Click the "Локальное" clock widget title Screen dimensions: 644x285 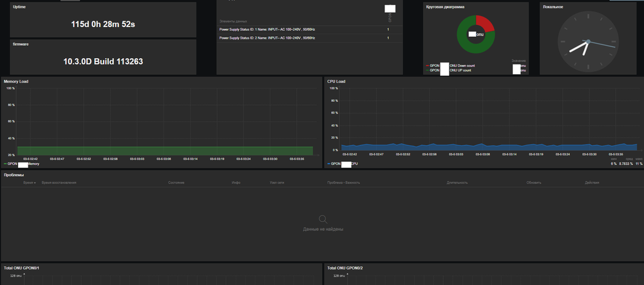(553, 7)
